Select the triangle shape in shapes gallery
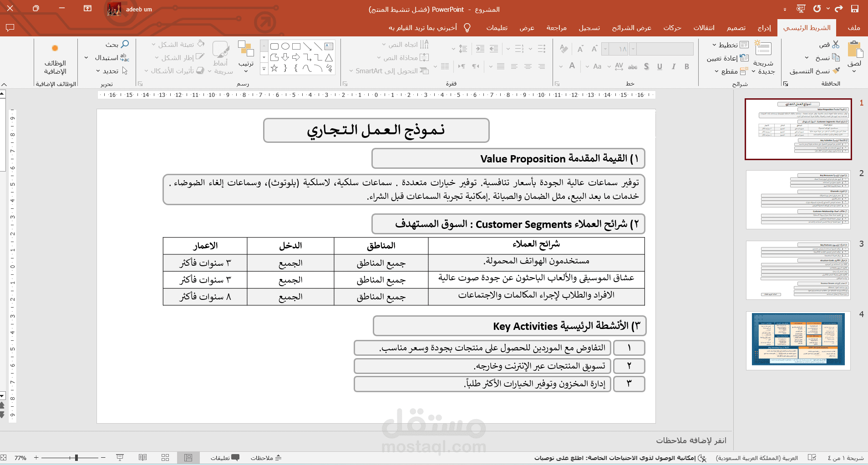The height and width of the screenshot is (465, 868). 329,57
